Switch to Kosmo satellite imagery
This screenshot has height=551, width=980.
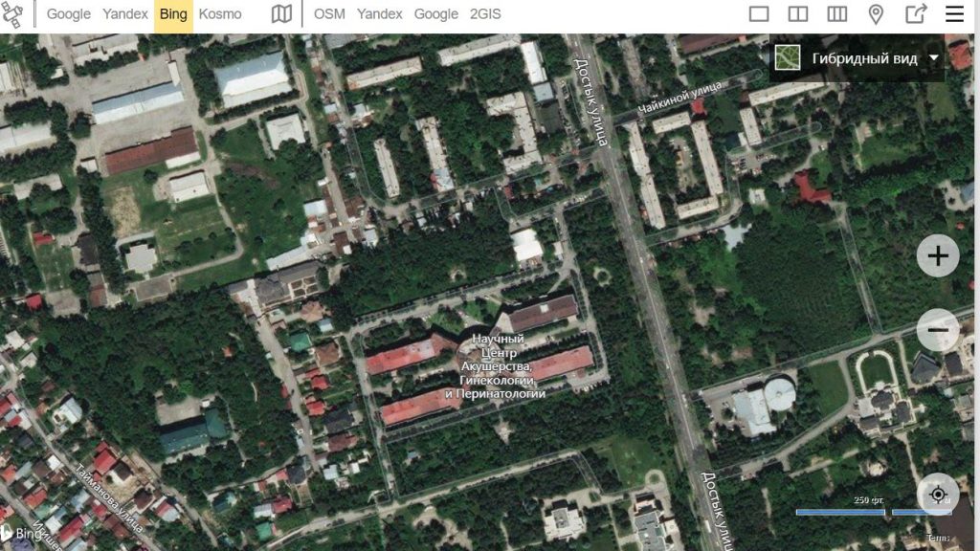click(220, 13)
